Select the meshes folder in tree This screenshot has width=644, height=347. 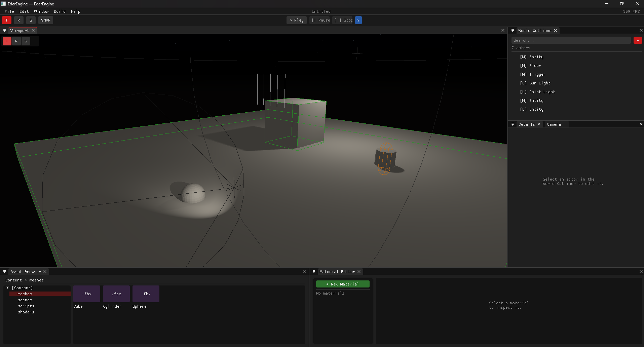tap(40, 294)
